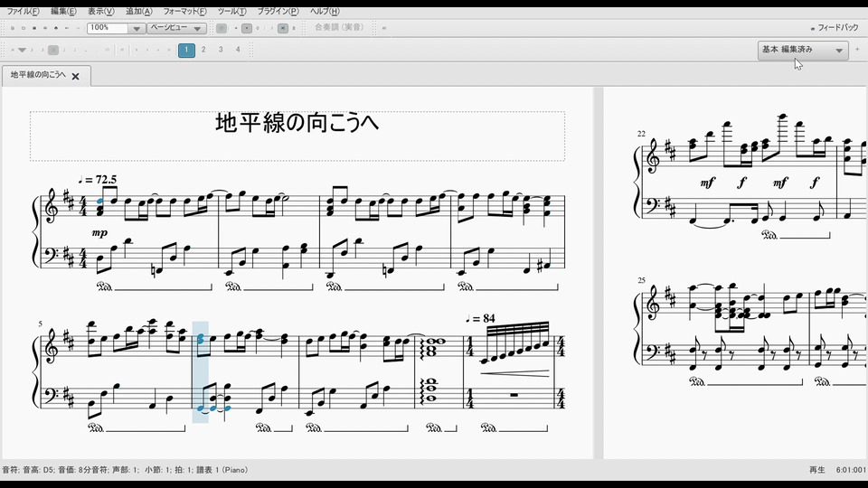Click the Redo icon
This screenshot has width=868, height=488.
78,28
